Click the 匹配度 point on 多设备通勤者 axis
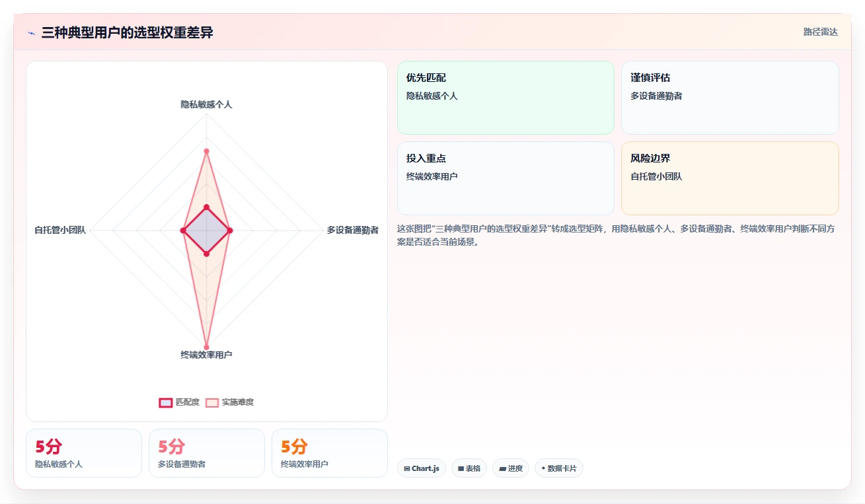Image resolution: width=865 pixels, height=504 pixels. tap(230, 231)
